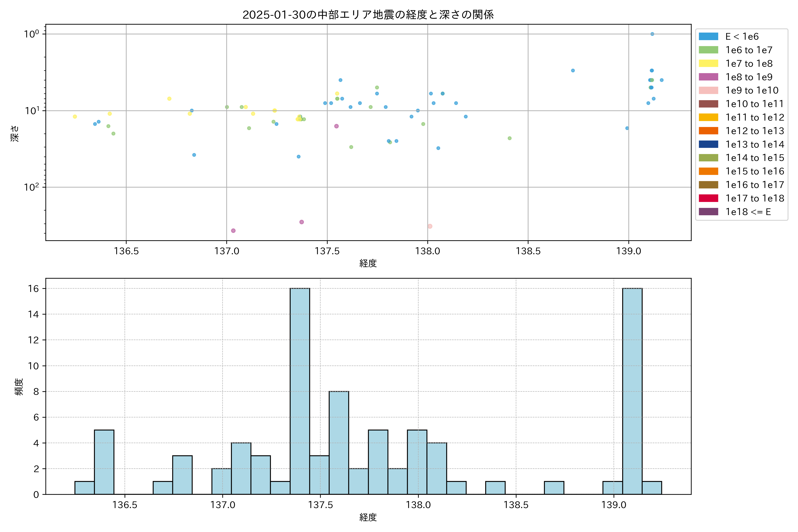
Task: Click the tallest histogram bar near 137.4
Action: 300,391
